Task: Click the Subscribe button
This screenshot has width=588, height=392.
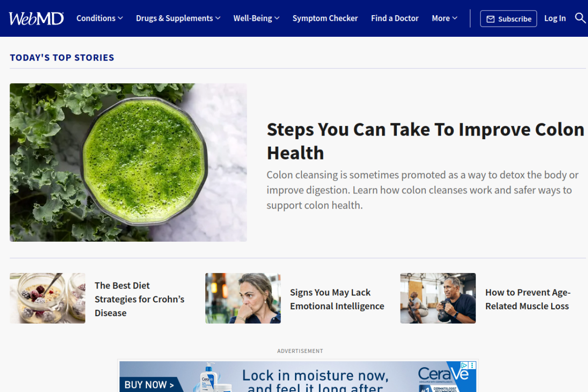Action: [509, 19]
